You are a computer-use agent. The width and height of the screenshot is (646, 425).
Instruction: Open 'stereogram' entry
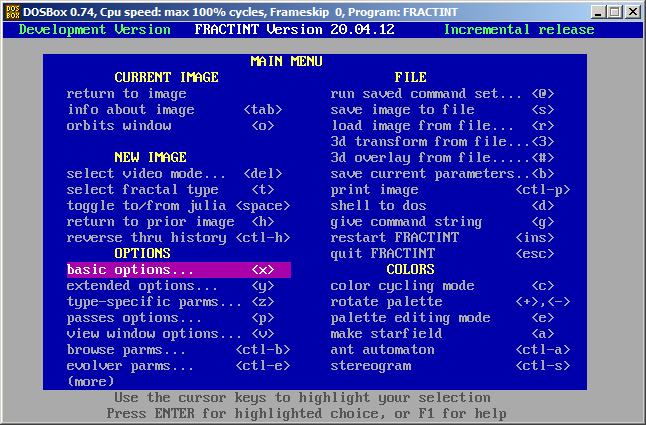(450, 366)
